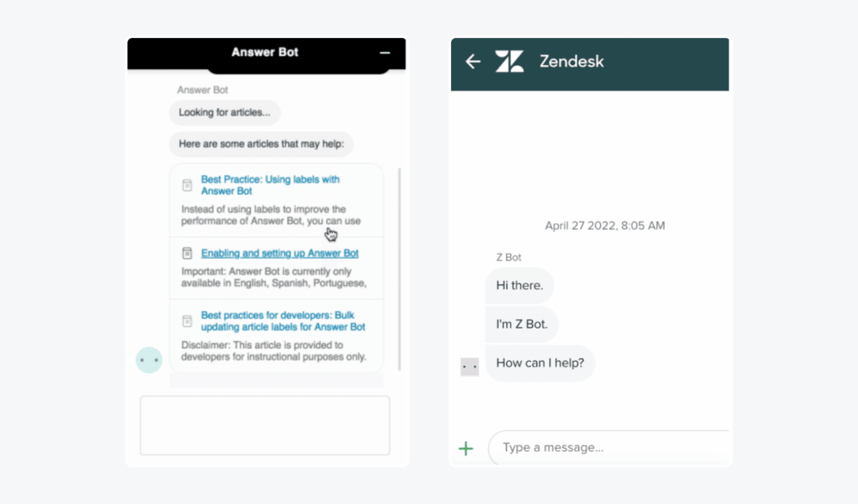Click the 'How can I help?' bubble
Viewport: 858px width, 504px height.
point(540,363)
